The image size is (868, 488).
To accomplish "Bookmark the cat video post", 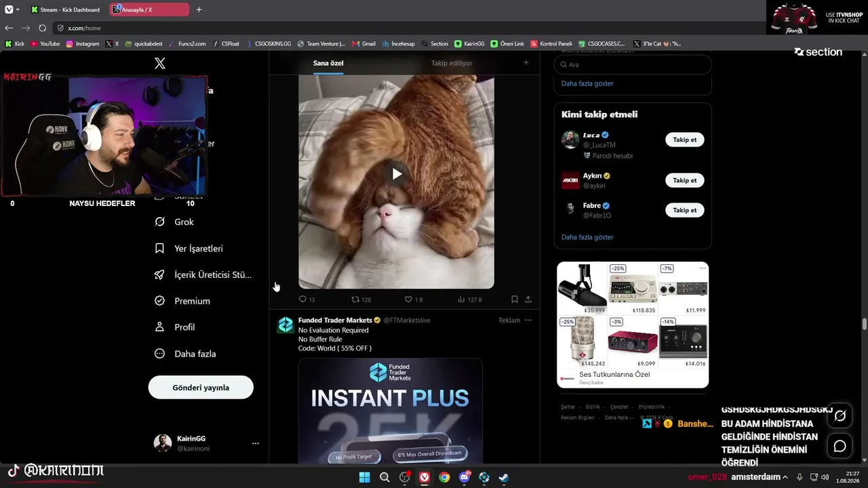I will [515, 299].
